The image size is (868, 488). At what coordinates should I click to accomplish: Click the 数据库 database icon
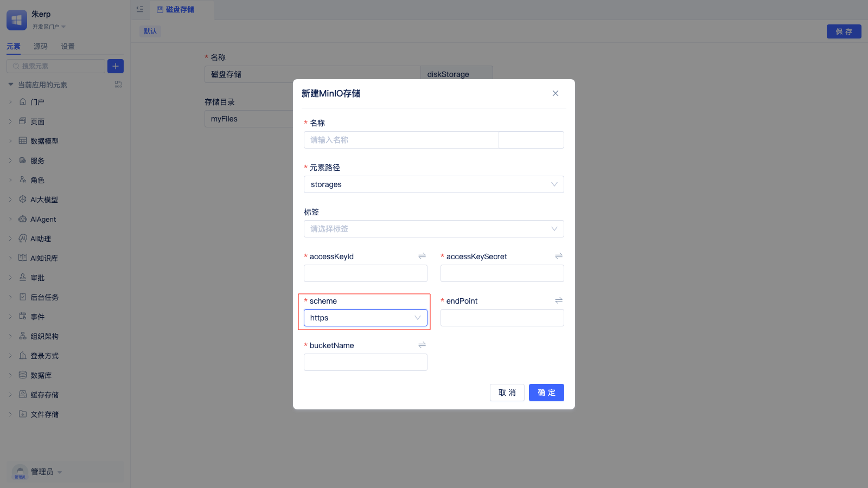click(x=23, y=375)
